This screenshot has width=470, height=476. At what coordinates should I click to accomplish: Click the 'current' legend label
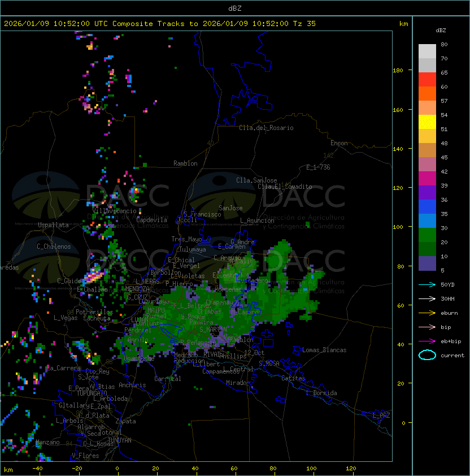click(x=452, y=355)
